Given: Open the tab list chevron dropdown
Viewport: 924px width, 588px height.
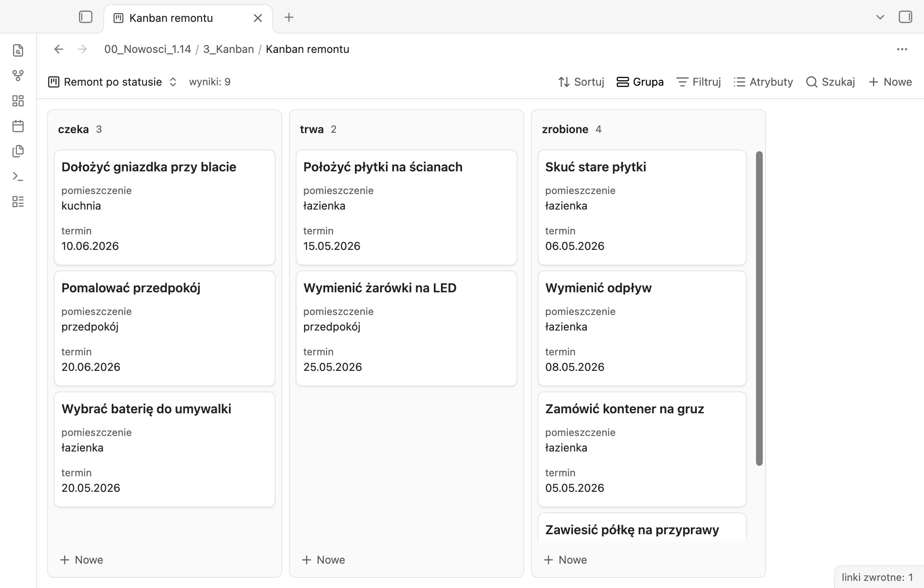Looking at the screenshot, I should pos(880,17).
